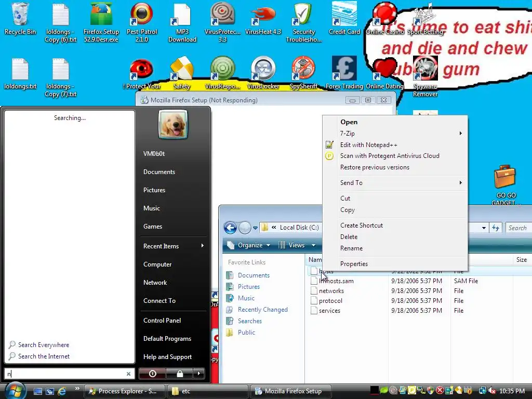Open Help and Support in Start menu
532x399 pixels.
[x=167, y=356]
